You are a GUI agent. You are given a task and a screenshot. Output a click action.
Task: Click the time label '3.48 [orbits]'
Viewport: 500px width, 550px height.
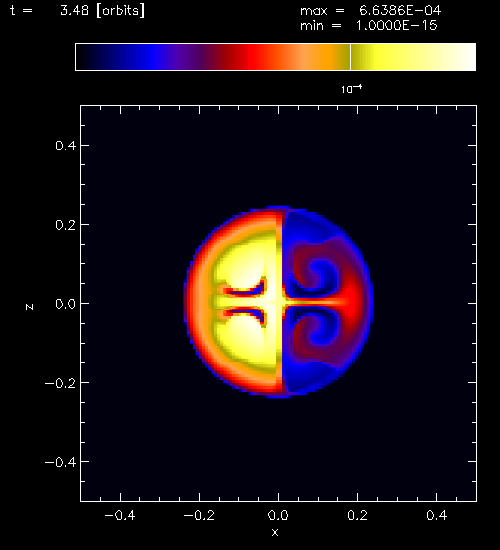point(102,11)
